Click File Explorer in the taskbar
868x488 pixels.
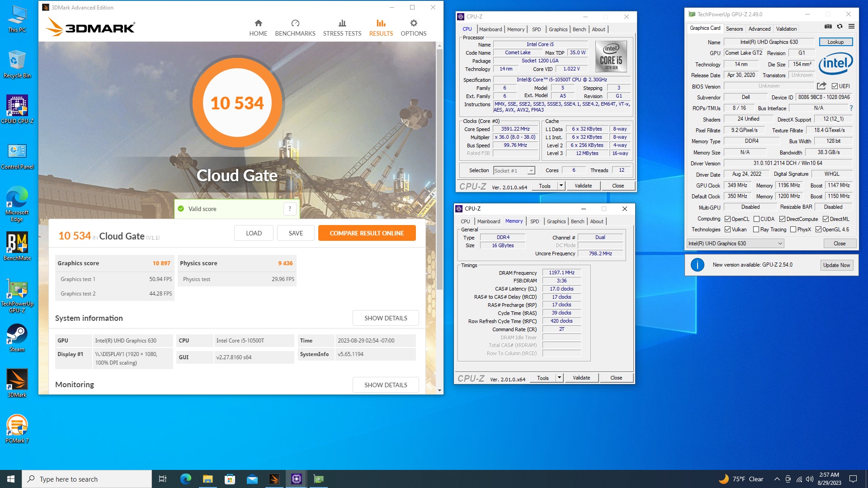[x=208, y=479]
